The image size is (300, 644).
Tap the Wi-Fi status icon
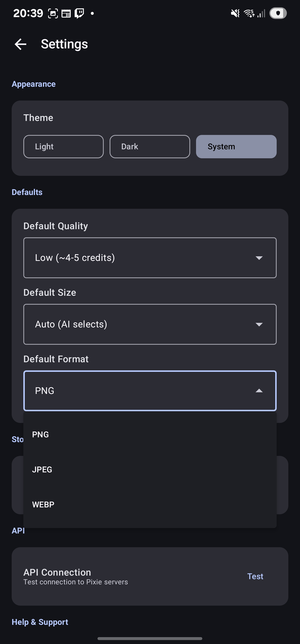pyautogui.click(x=249, y=13)
